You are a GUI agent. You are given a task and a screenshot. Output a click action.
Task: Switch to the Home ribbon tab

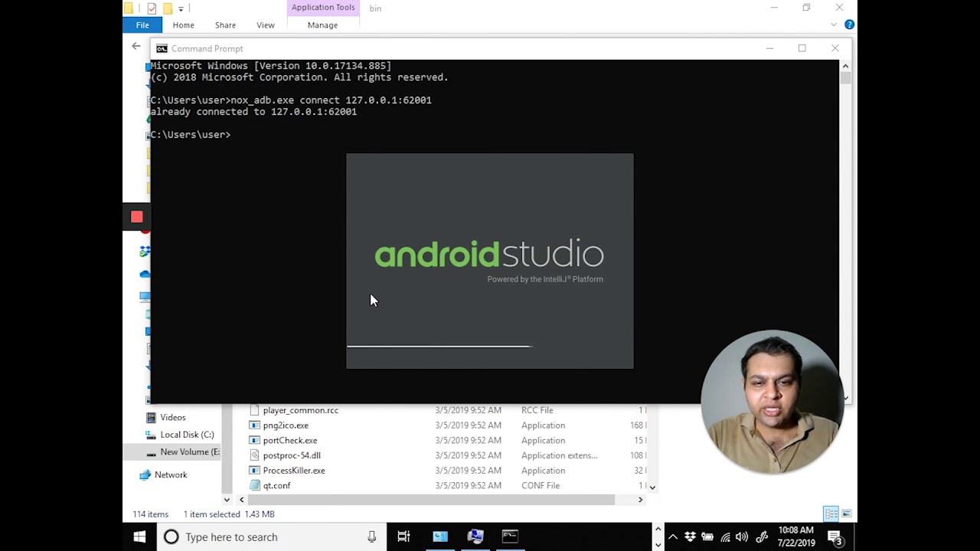pos(183,25)
